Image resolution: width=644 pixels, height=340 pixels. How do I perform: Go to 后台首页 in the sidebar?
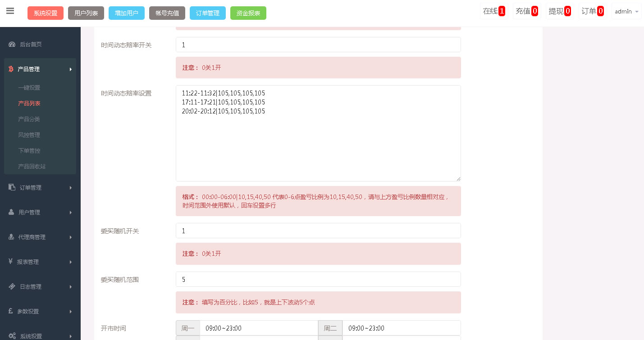coord(31,45)
